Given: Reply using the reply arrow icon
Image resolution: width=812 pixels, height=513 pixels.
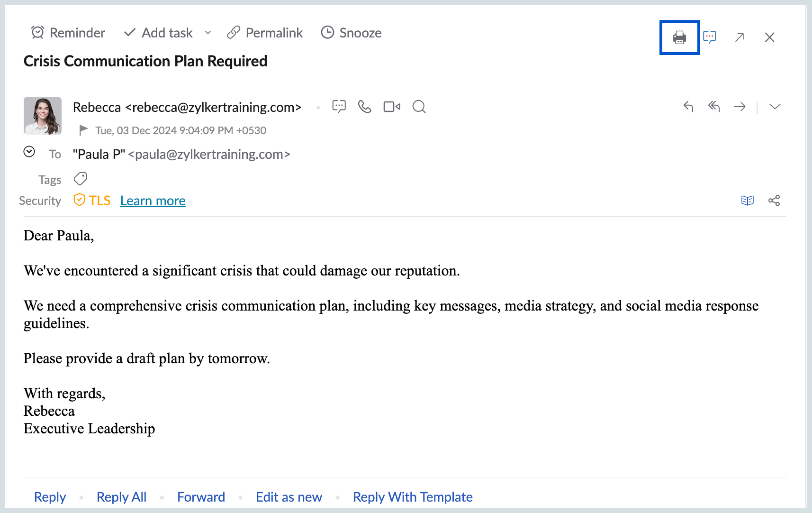Looking at the screenshot, I should pos(688,107).
